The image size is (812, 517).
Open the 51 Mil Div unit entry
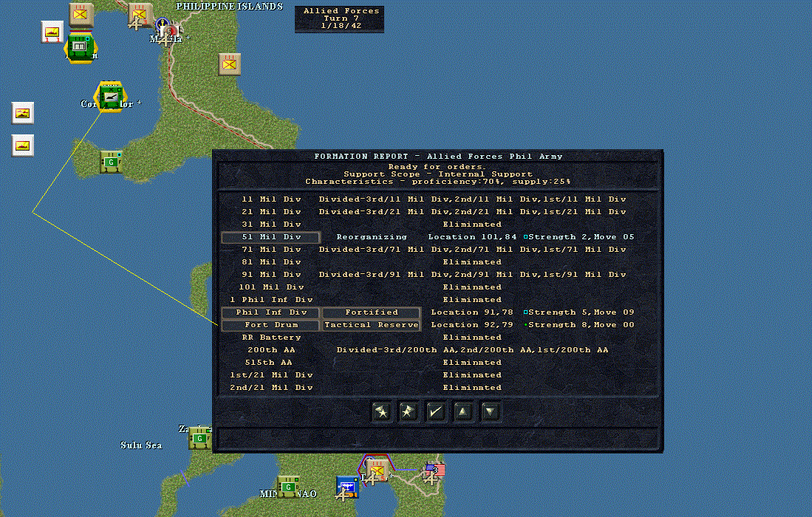[271, 237]
